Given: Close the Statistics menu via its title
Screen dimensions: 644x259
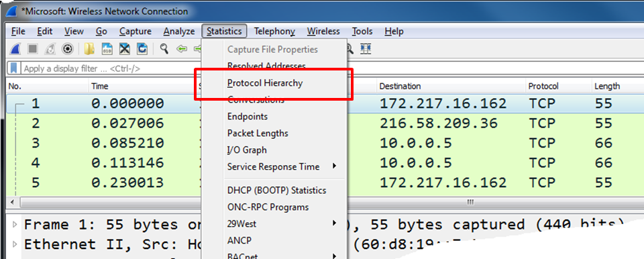Looking at the screenshot, I should pos(224,32).
